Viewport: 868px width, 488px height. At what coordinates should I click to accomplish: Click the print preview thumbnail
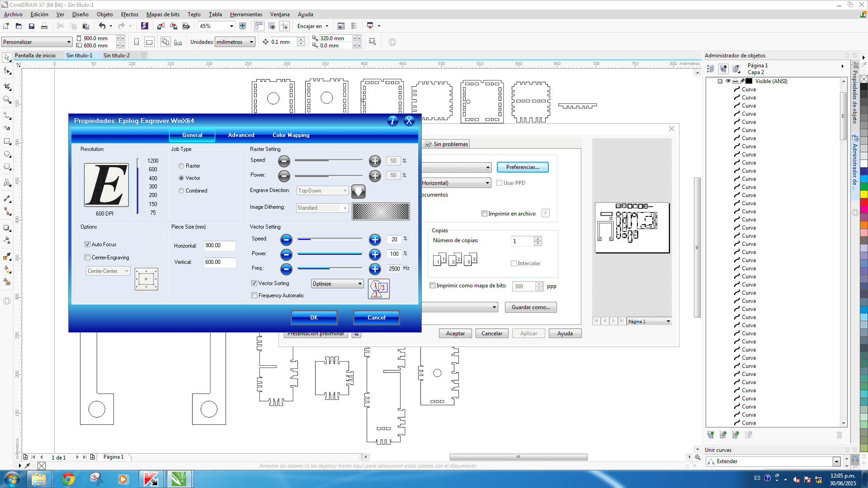(632, 228)
